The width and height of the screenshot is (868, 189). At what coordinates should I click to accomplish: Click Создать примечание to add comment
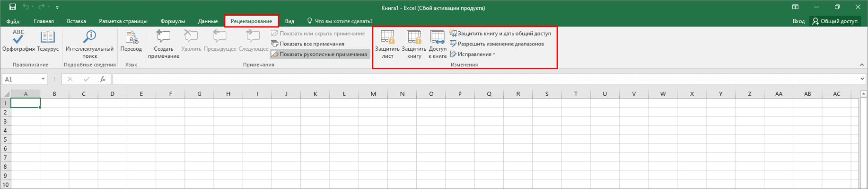pos(163,45)
